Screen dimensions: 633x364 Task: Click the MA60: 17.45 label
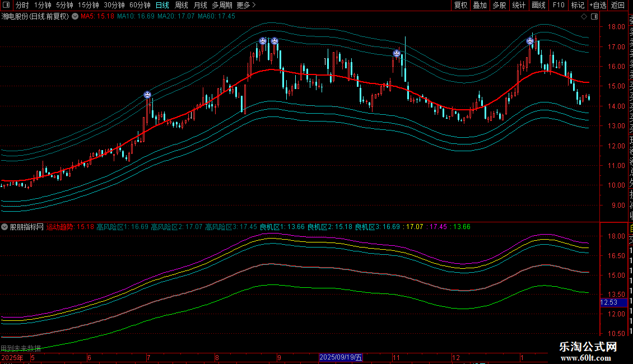pyautogui.click(x=216, y=17)
